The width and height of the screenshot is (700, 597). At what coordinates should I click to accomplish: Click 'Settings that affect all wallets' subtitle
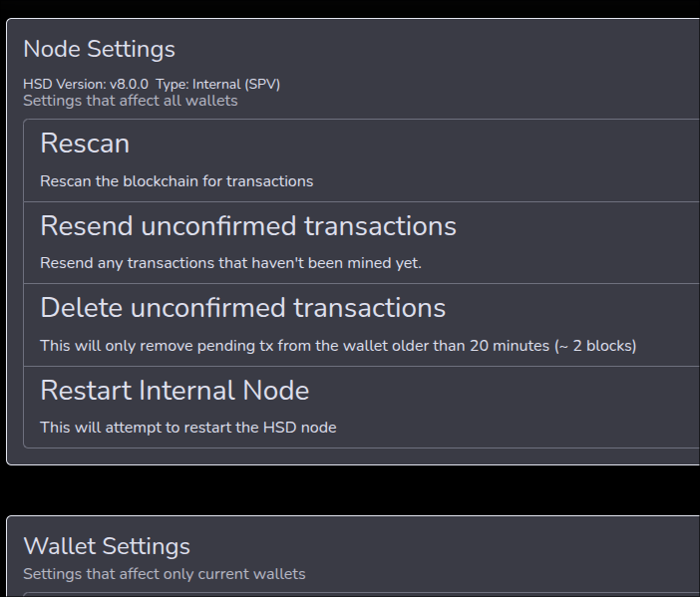coord(130,101)
